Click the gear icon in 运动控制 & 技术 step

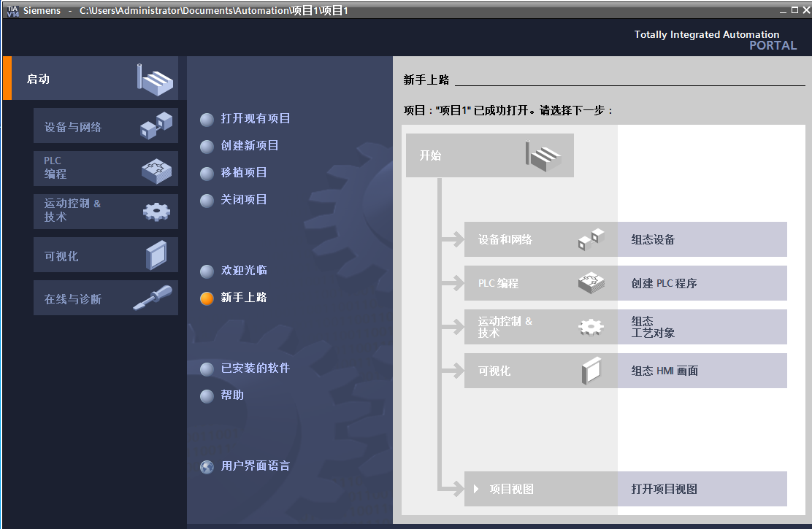tap(591, 327)
